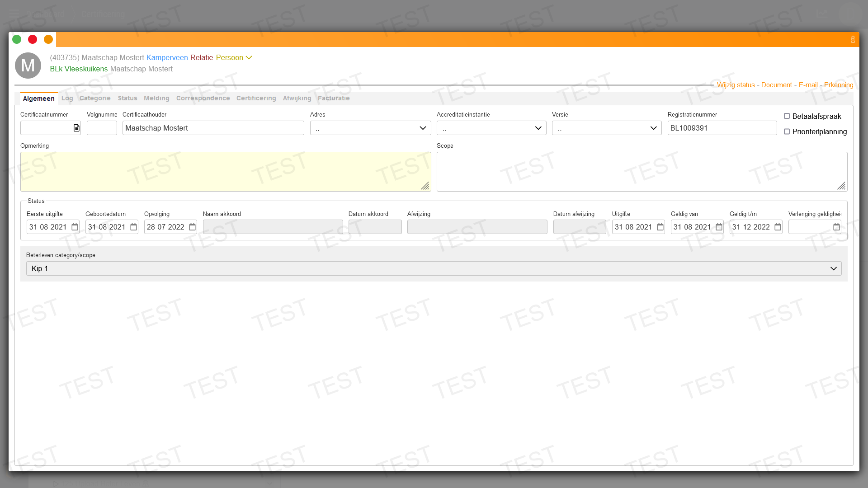This screenshot has width=868, height=488.
Task: Expand the Adres dropdown
Action: click(x=370, y=128)
